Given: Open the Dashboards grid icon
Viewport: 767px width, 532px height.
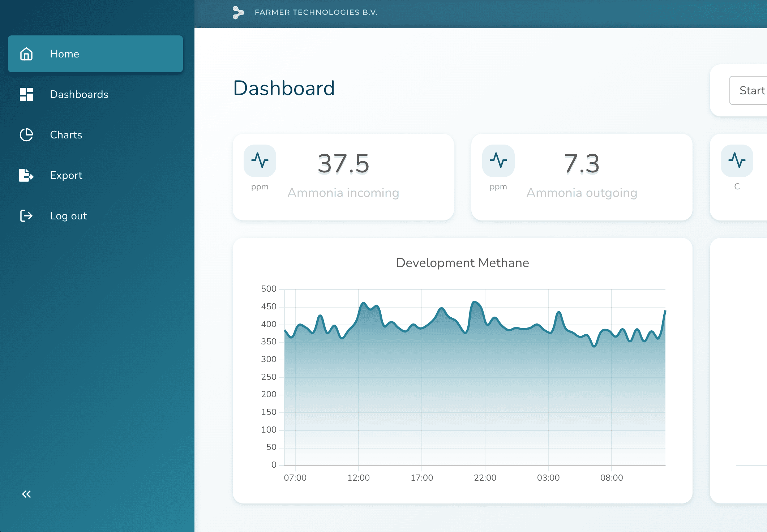Looking at the screenshot, I should [26, 94].
